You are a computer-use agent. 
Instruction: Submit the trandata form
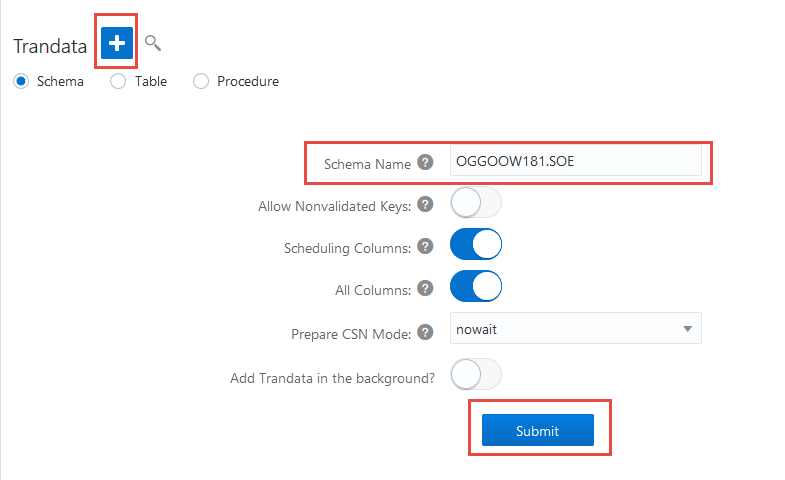click(538, 430)
